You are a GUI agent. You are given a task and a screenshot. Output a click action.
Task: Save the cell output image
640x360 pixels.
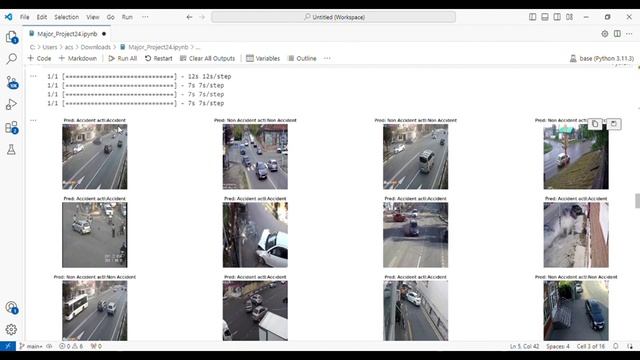click(613, 124)
